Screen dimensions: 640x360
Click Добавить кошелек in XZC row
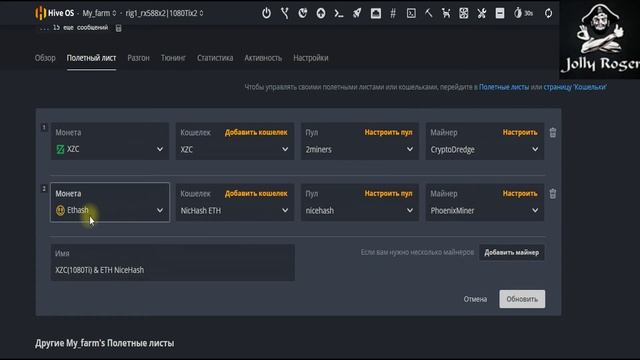pyautogui.click(x=256, y=132)
